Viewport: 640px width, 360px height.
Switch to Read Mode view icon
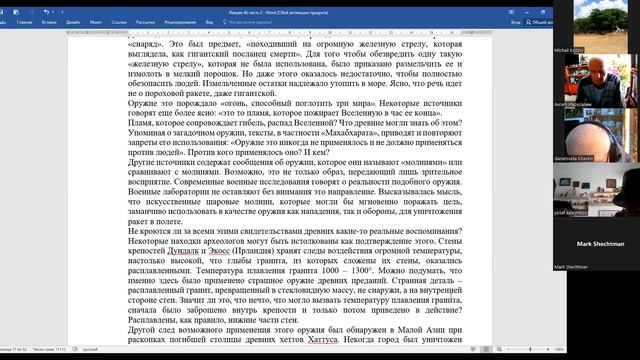click(473, 349)
